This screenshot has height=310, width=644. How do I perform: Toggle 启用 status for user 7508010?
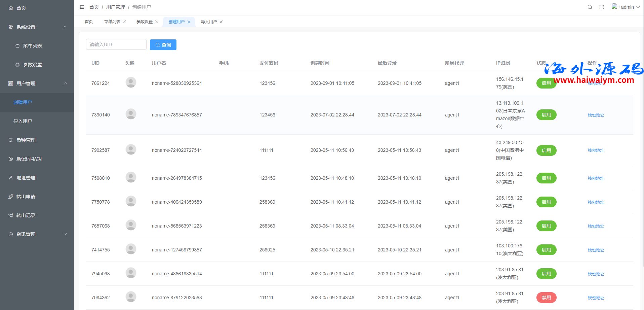pos(546,178)
